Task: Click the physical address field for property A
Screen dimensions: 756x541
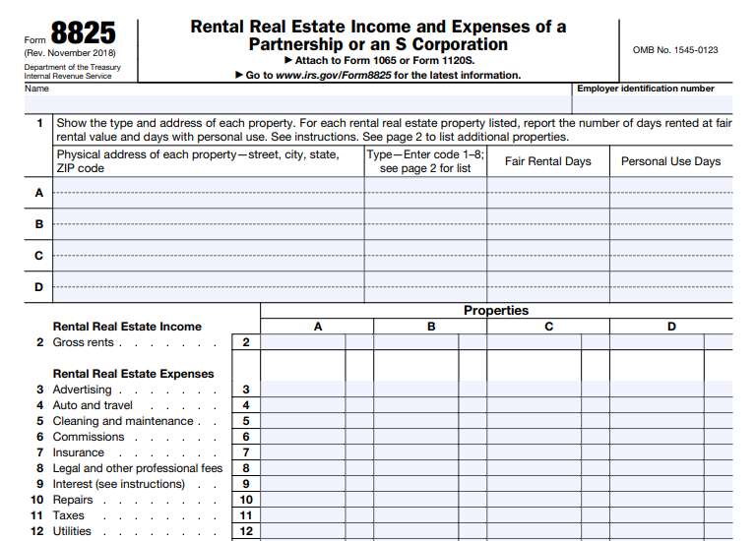Action: pos(208,193)
